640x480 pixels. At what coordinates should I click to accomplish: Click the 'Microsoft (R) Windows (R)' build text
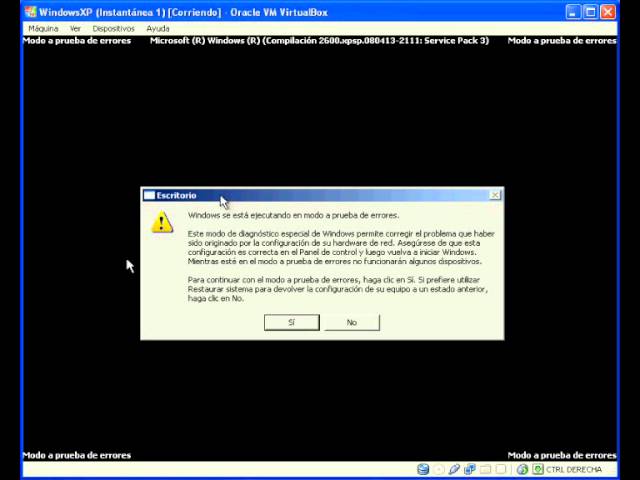pyautogui.click(x=319, y=40)
